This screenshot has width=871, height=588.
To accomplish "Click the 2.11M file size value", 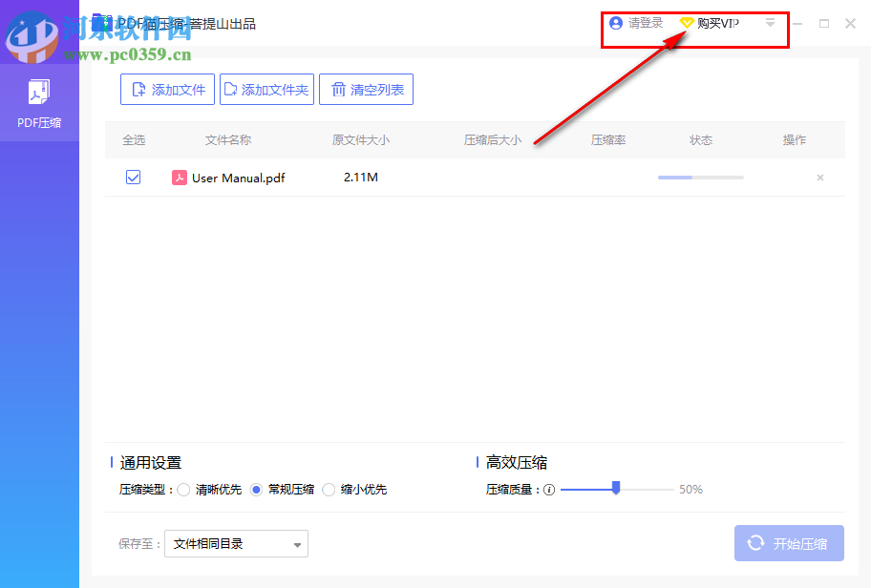I will click(x=360, y=178).
